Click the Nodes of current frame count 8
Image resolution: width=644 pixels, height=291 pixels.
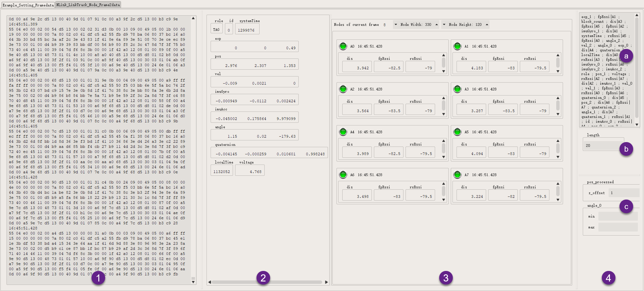(x=384, y=25)
